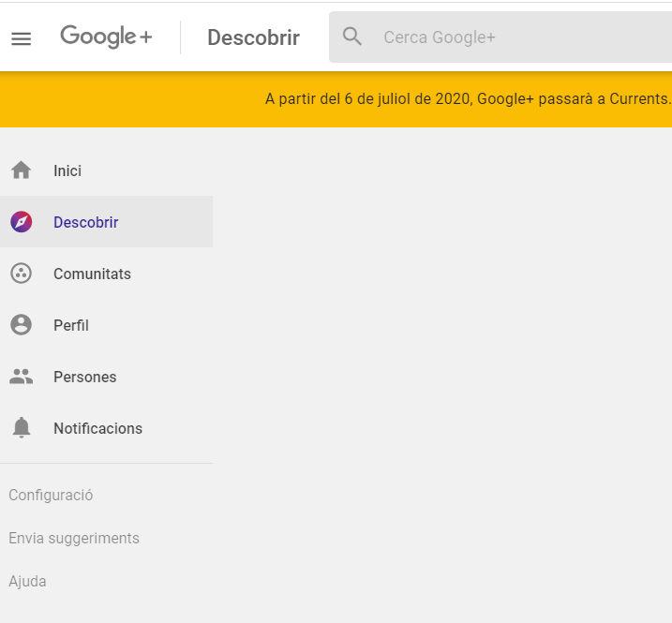Click the Perfil avatar icon
Screen dimensions: 672x623
[21, 325]
